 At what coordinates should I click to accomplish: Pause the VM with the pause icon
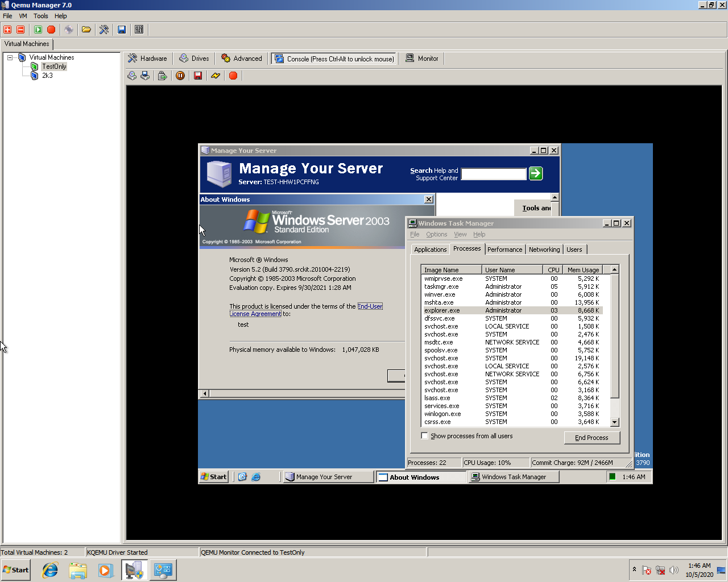point(180,76)
